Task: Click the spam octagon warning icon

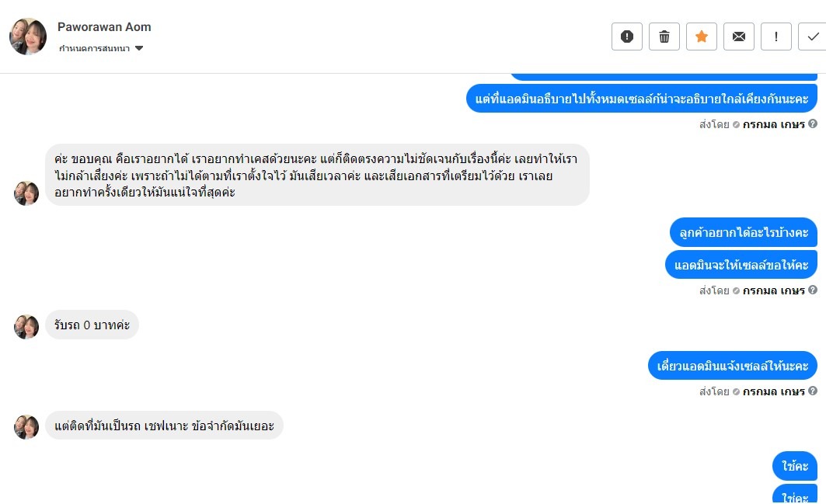Action: pos(627,36)
